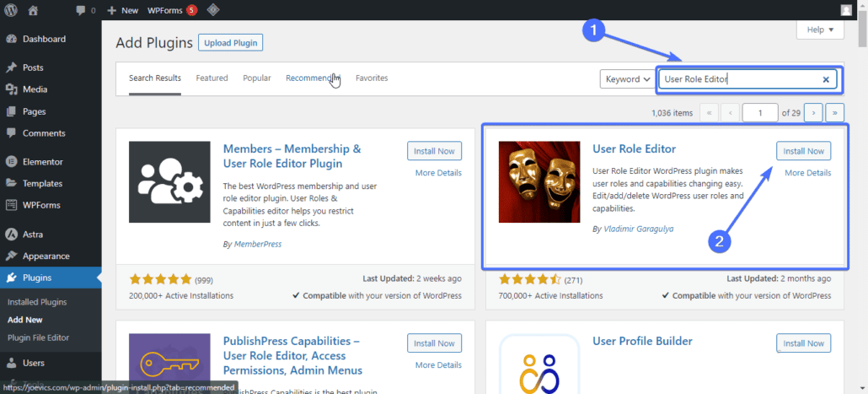Switch to Popular tab
This screenshot has width=868, height=394.
pos(257,78)
